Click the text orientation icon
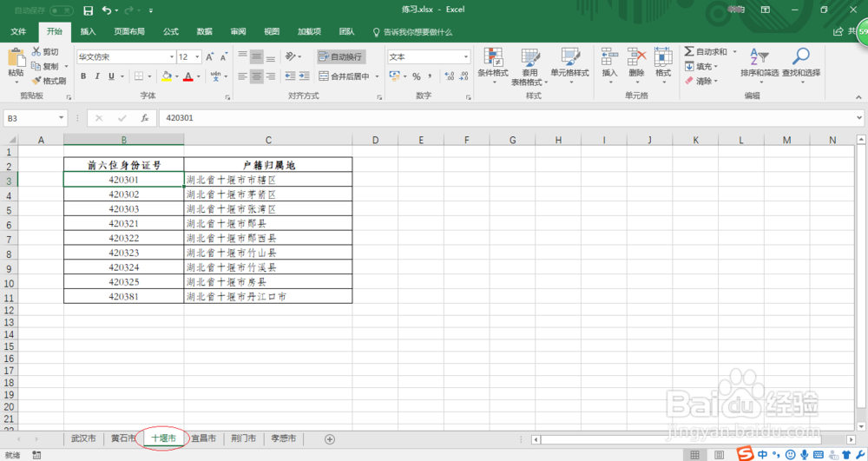Screen dimensions: 868x461 tap(291, 56)
